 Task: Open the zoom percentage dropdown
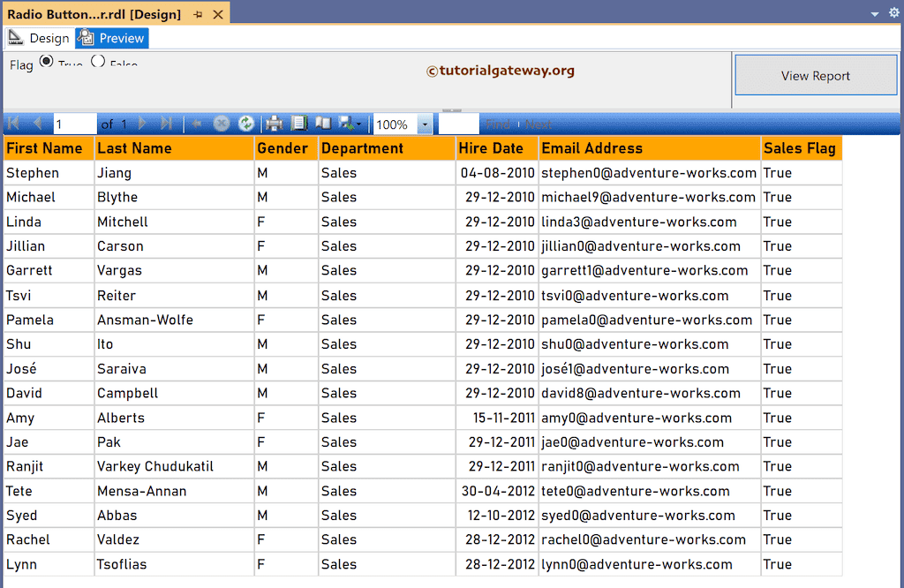424,124
